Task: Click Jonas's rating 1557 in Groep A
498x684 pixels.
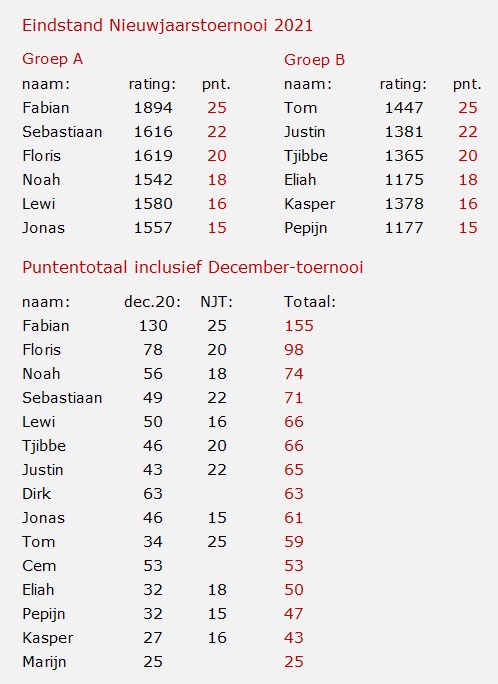Action: click(x=153, y=228)
